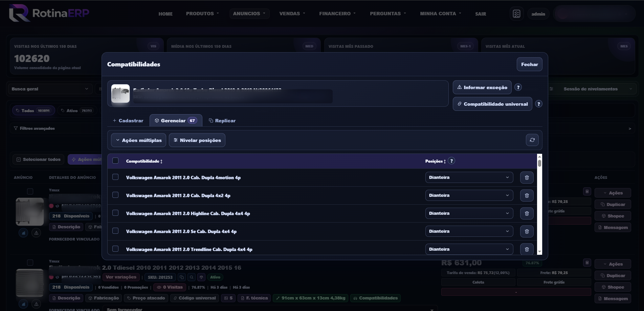Click the 102620 visits value
This screenshot has width=644, height=311.
coord(32,59)
